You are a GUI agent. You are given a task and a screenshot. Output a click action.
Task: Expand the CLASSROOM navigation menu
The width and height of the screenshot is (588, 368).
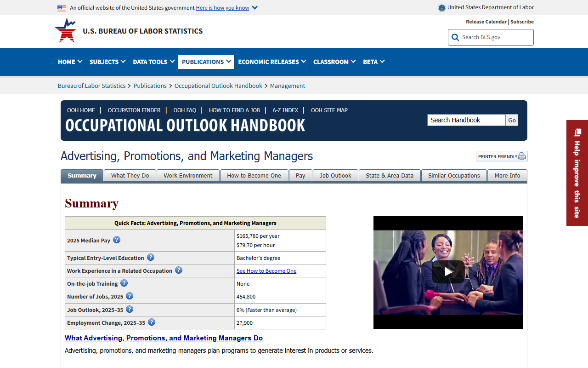coord(334,62)
